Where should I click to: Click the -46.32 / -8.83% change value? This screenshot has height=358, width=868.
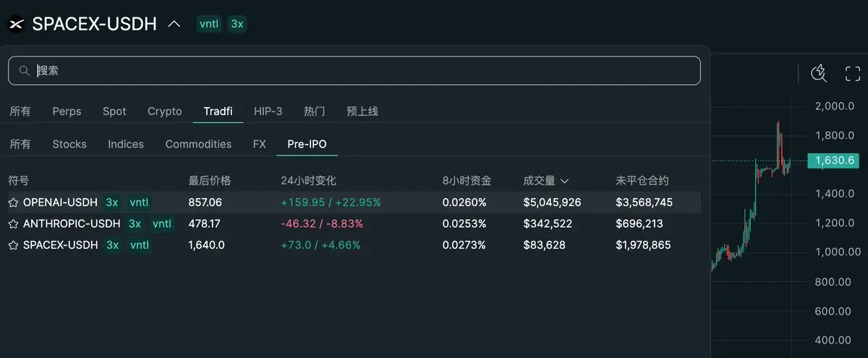point(322,223)
